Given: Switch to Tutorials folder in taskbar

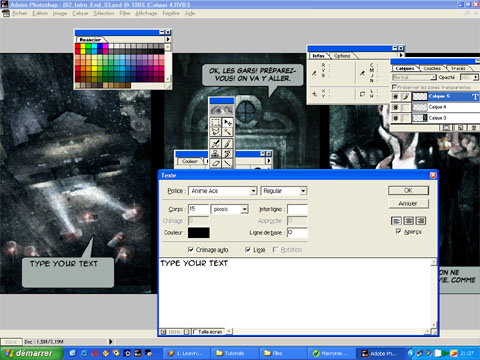Looking at the screenshot, I should click(x=235, y=353).
